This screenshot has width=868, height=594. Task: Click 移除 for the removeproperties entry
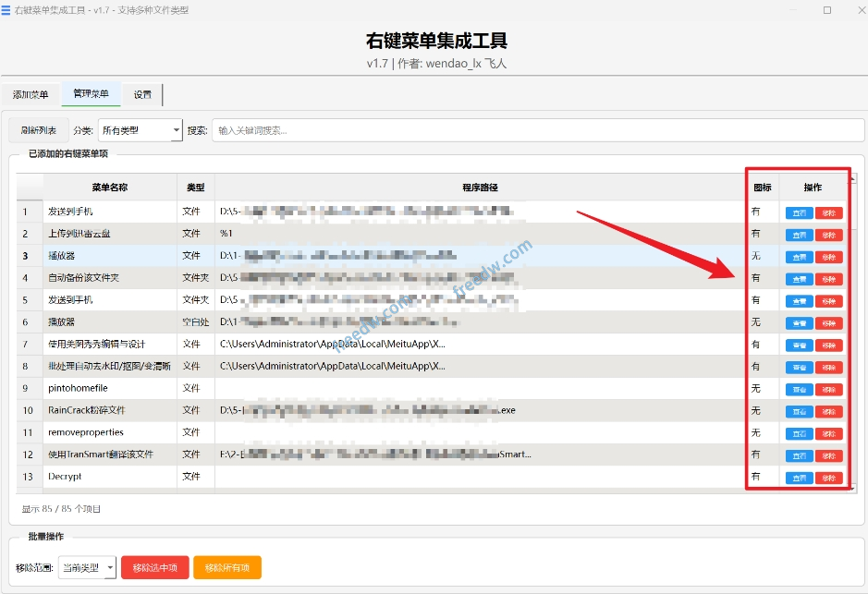[827, 433]
